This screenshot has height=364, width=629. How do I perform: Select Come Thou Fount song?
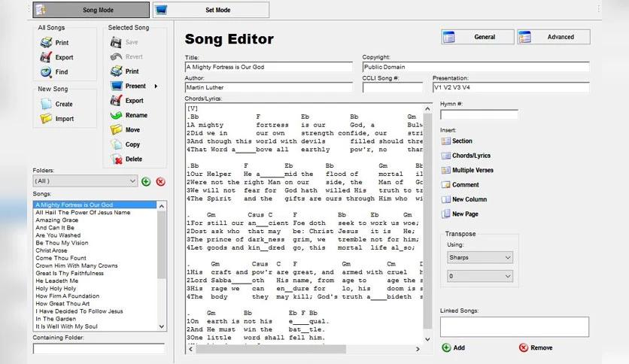pyautogui.click(x=95, y=258)
